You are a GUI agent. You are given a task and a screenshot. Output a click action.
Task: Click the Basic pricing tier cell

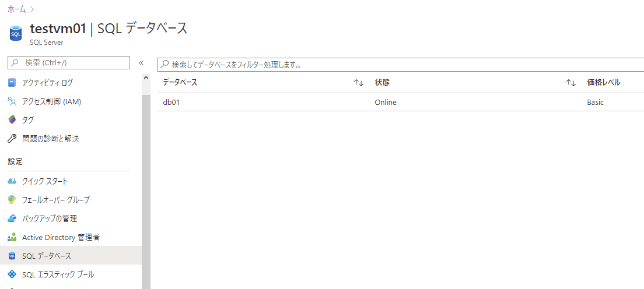click(595, 102)
